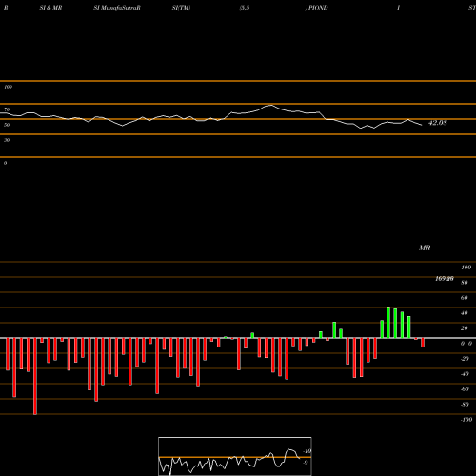The height and width of the screenshot is (476, 476).
Task: Select the MR panel title label
Action: (x=425, y=248)
